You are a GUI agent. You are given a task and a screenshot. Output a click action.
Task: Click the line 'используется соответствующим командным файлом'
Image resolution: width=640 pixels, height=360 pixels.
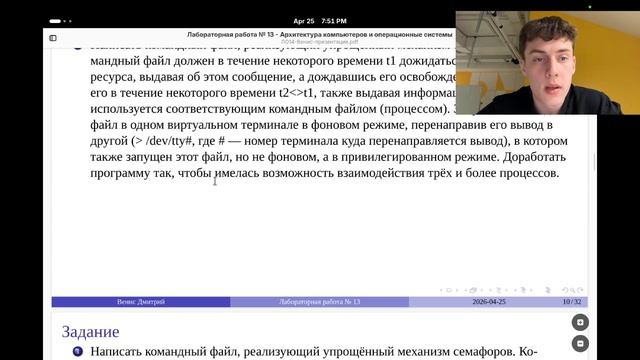tap(269, 109)
